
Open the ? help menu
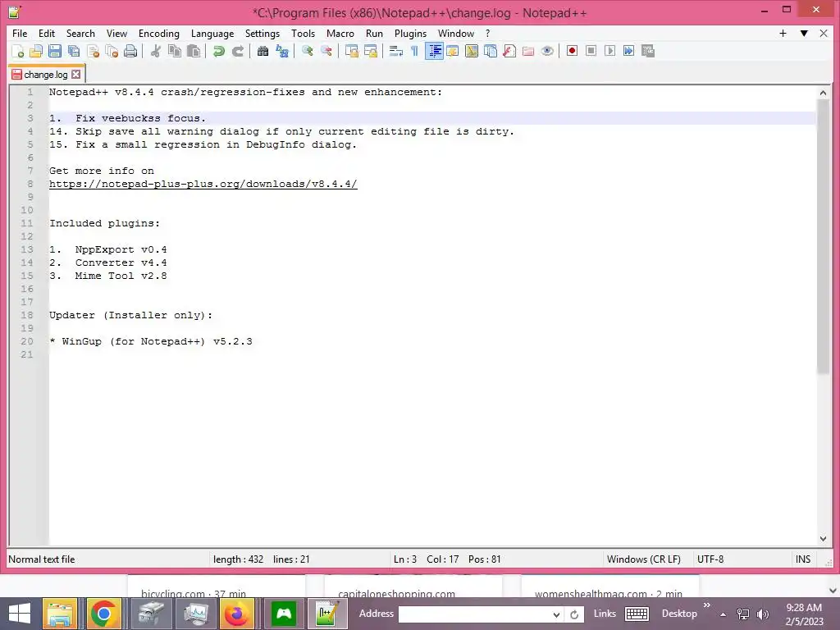[x=487, y=33]
